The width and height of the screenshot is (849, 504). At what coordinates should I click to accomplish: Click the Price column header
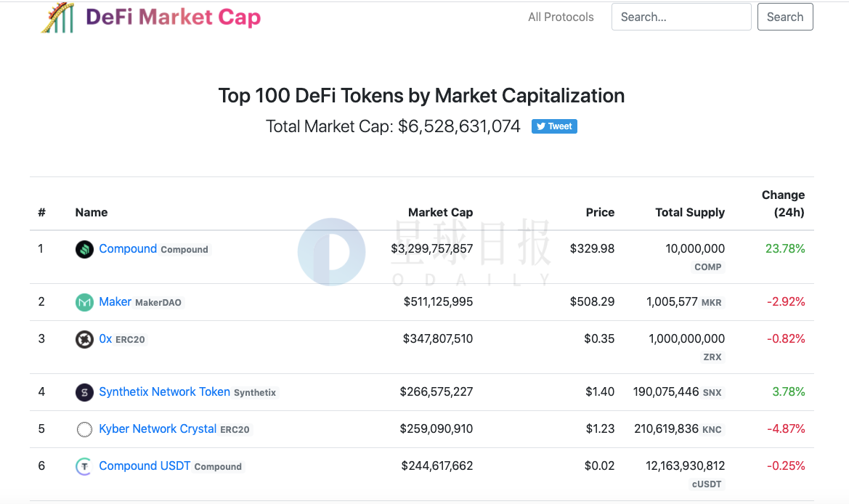coord(600,212)
